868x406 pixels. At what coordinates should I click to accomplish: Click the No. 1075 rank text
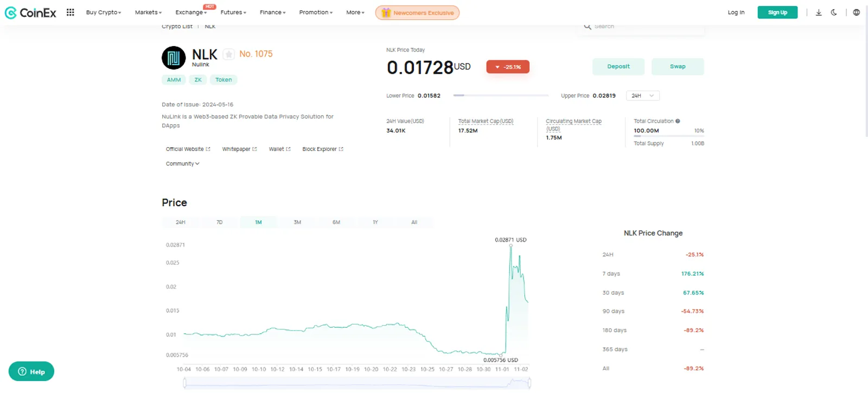click(x=256, y=54)
